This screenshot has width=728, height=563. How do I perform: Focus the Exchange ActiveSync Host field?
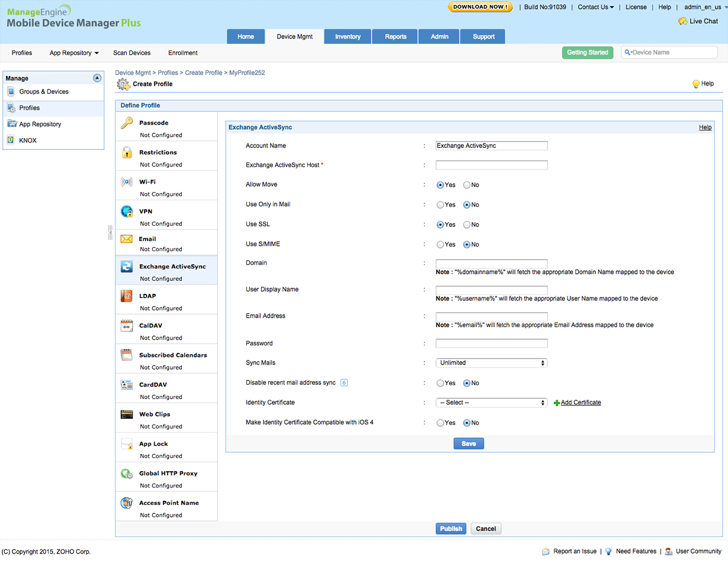(x=492, y=165)
